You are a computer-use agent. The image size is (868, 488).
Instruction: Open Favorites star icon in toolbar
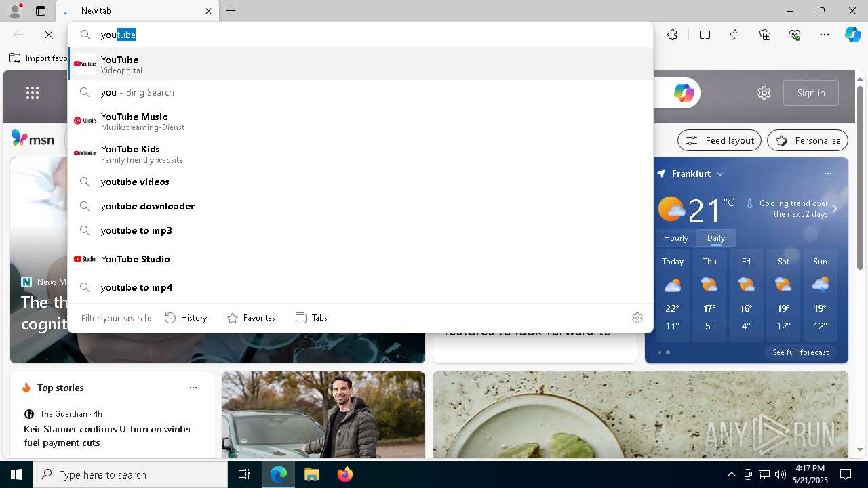pyautogui.click(x=735, y=35)
